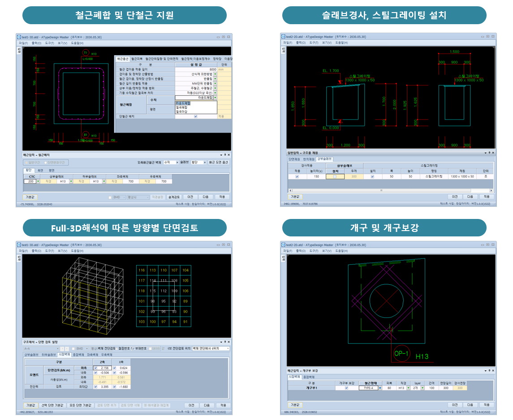Uncheck the Z축 외측 2.156 checkbox

pos(95,368)
